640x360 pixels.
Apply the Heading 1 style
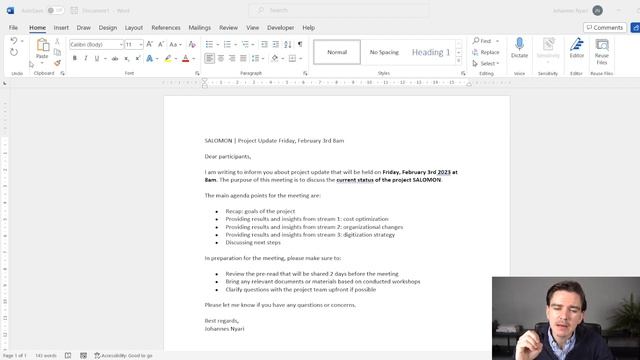click(x=431, y=52)
